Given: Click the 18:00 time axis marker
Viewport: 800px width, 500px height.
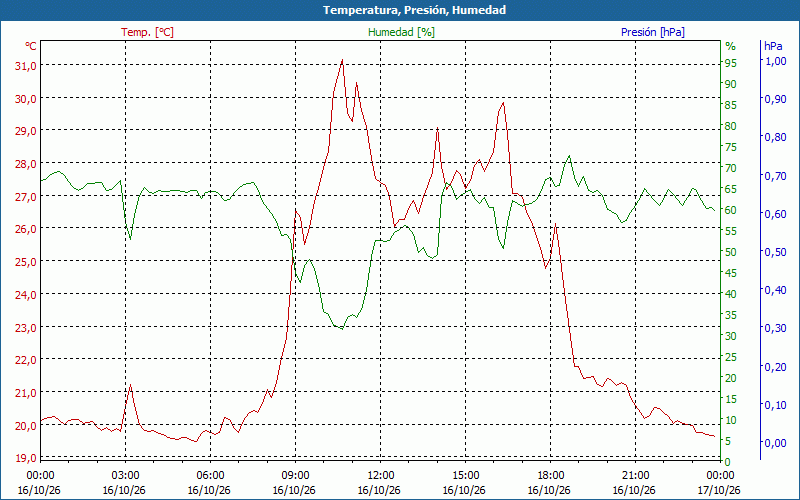Looking at the screenshot, I should (x=549, y=476).
